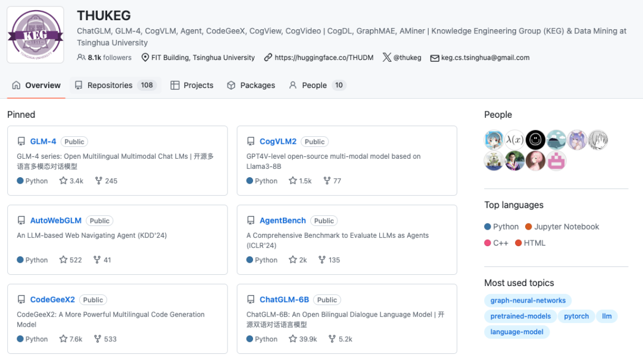
Task: Click the followers people icon
Action: point(81,57)
